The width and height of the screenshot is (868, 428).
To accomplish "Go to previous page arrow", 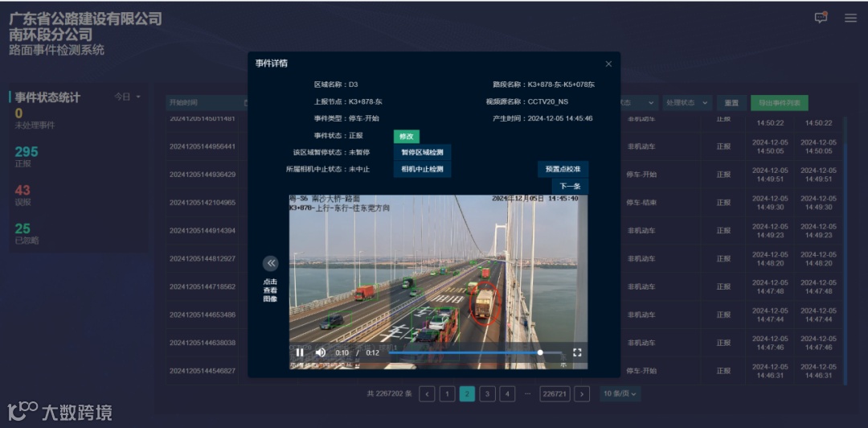I will point(427,394).
